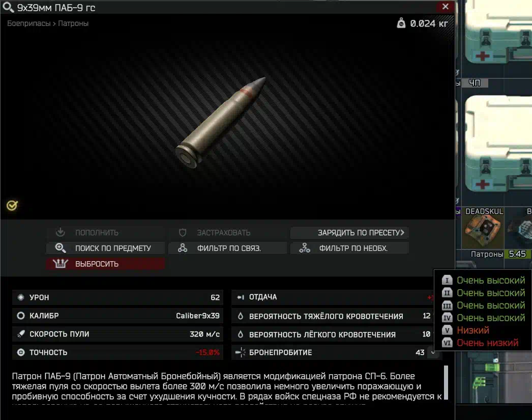Screen dimensions: 532x420
Task: Click the УРОН damage icon
Action: click(x=21, y=297)
